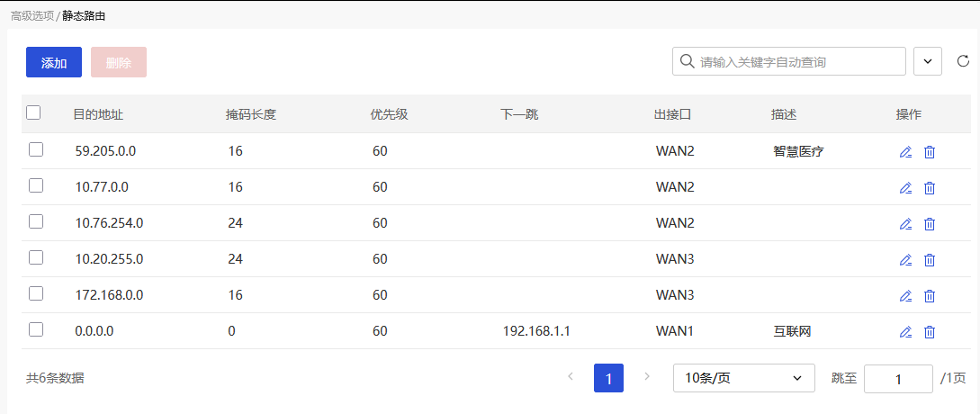Image resolution: width=980 pixels, height=414 pixels.
Task: Delete the 172.168.0.0 route entry
Action: [930, 296]
